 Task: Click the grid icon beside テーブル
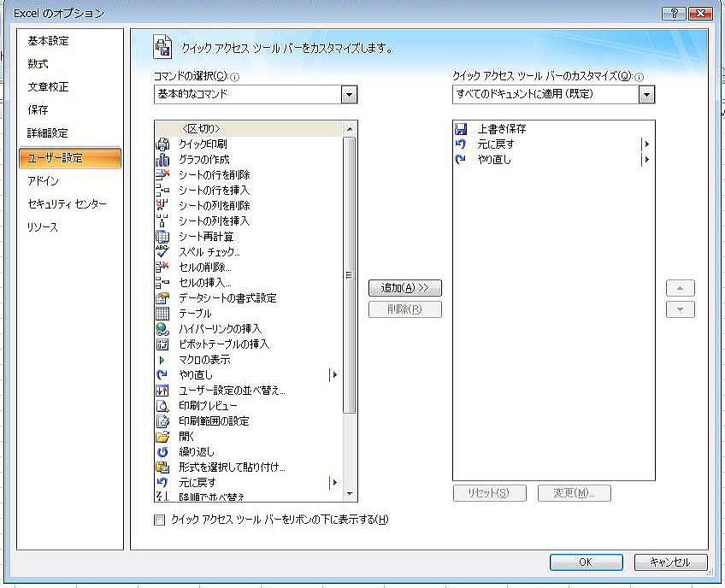162,314
